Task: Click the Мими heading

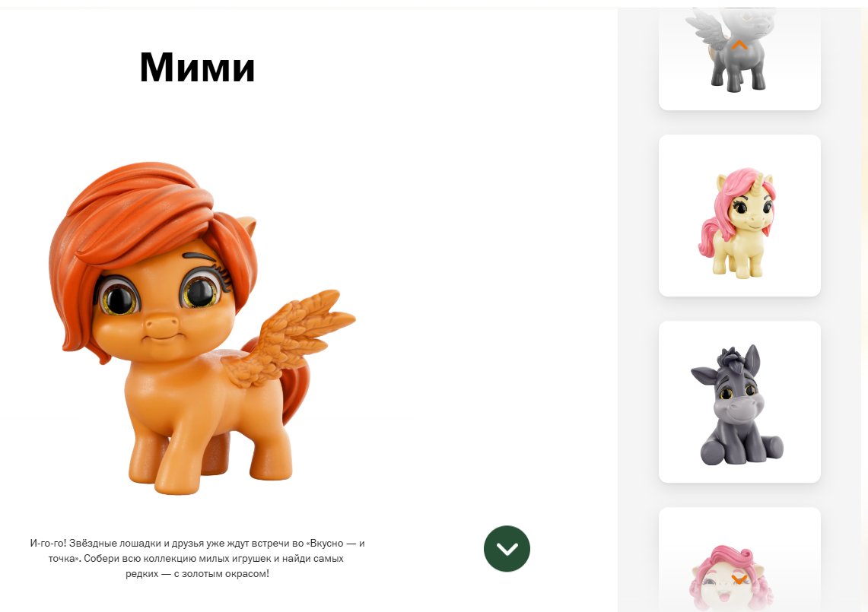Action: pyautogui.click(x=197, y=67)
